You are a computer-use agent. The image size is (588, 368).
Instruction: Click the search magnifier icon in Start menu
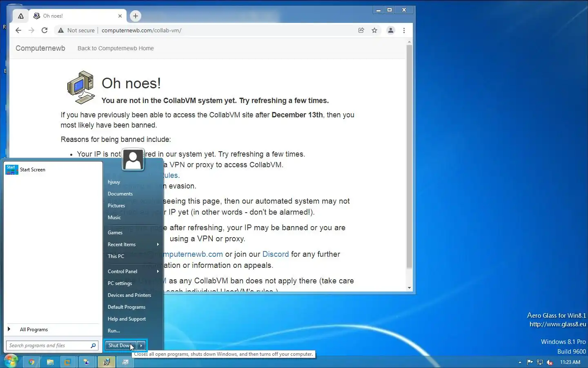94,346
